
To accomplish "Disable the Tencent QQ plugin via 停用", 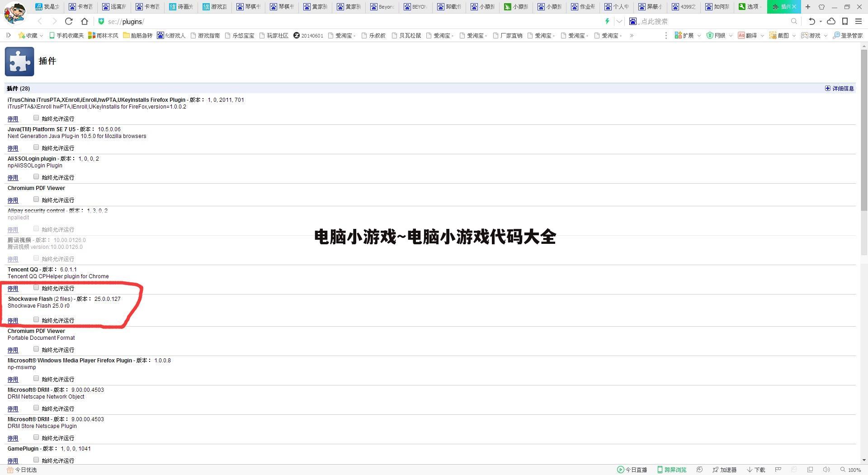I will pyautogui.click(x=13, y=289).
